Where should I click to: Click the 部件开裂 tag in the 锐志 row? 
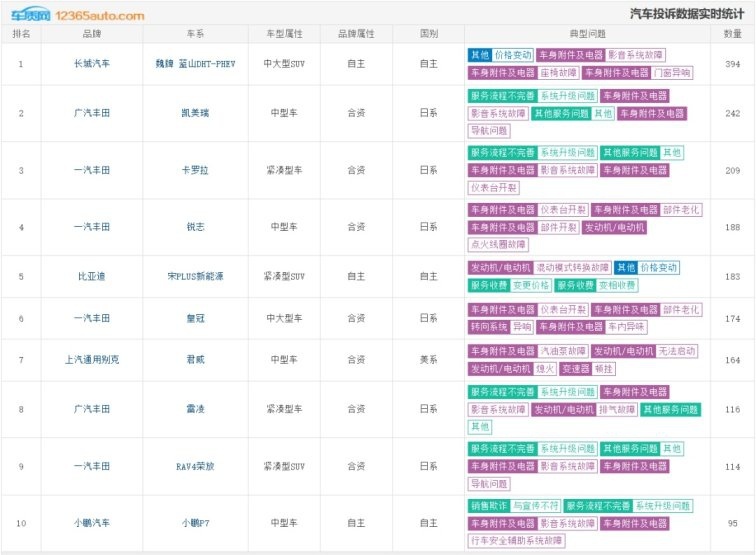pyautogui.click(x=558, y=227)
